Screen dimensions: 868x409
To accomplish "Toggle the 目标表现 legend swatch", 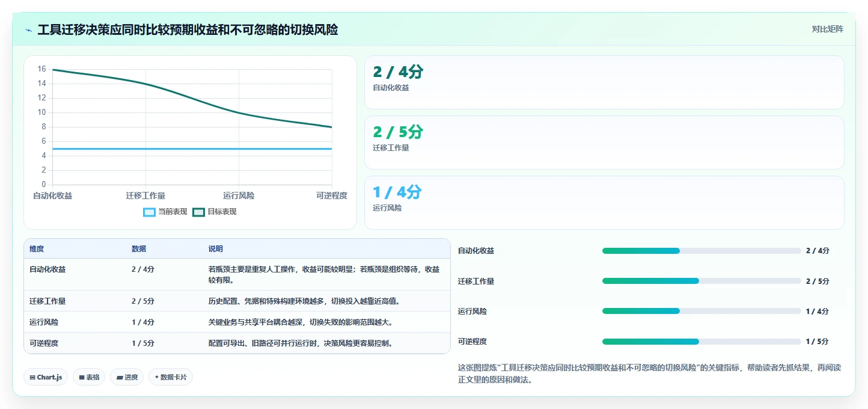I will [x=198, y=212].
